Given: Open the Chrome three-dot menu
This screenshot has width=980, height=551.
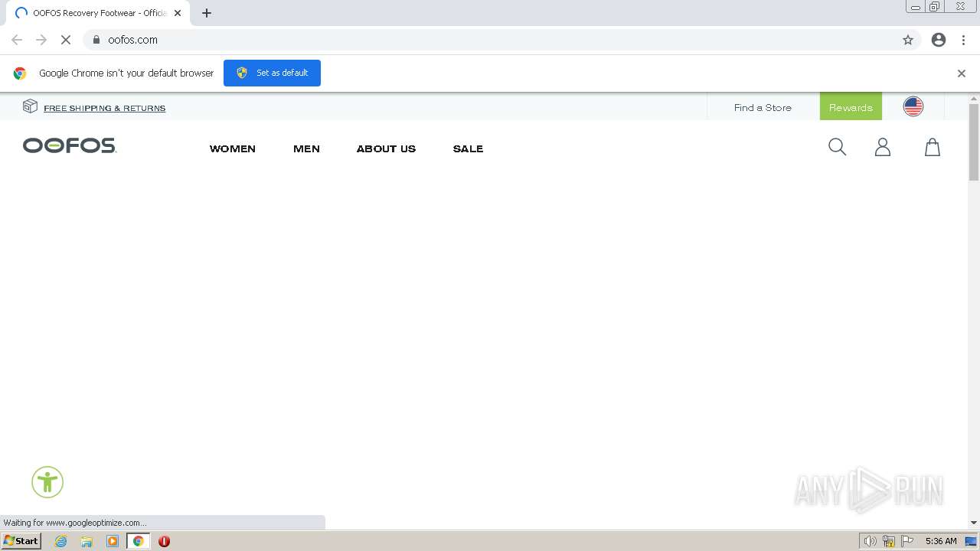Looking at the screenshot, I should pyautogui.click(x=963, y=40).
